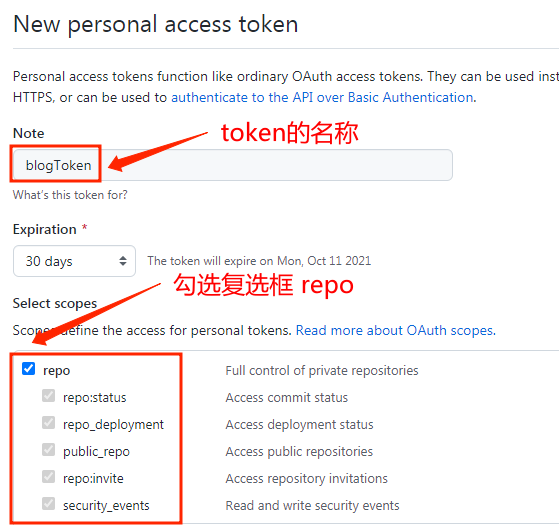Click the repo scope label
Viewport: 559px width, 525px height.
tap(56, 371)
